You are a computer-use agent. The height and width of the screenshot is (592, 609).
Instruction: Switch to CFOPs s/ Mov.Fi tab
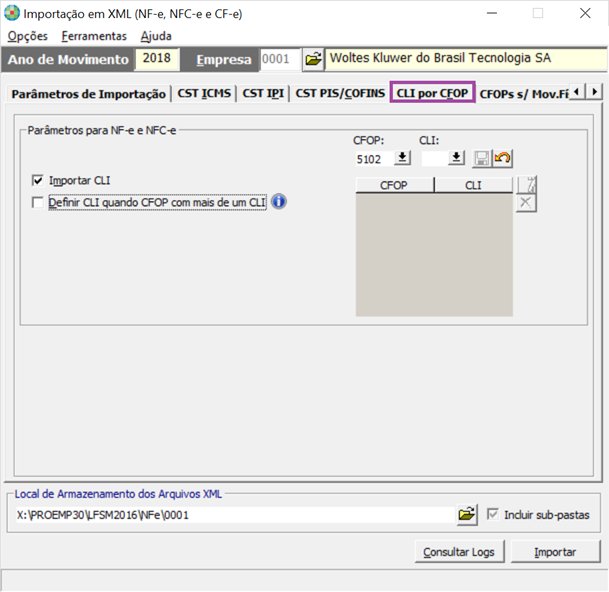point(524,94)
